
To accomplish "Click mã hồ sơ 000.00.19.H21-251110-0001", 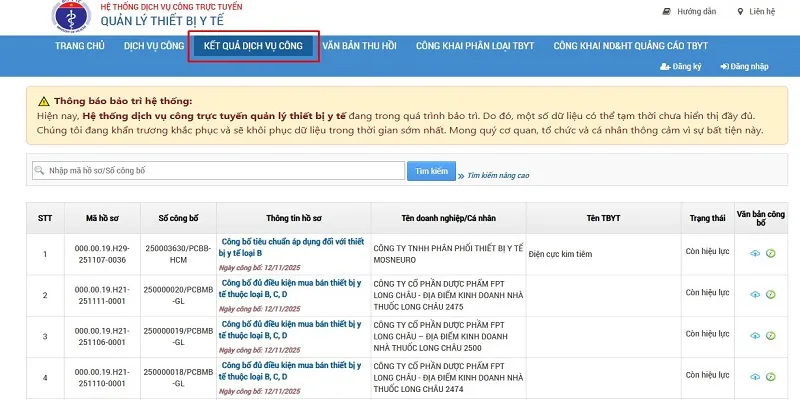I will pos(102,378).
